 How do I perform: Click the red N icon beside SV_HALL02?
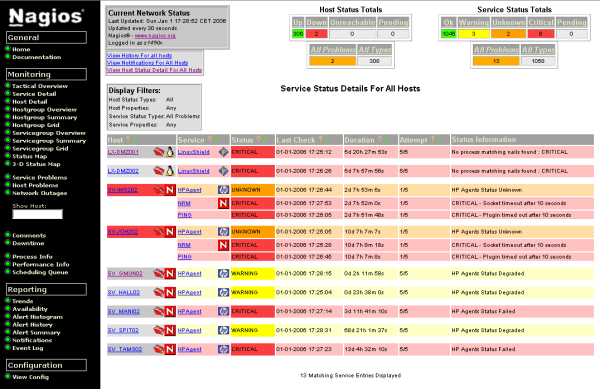(x=170, y=292)
